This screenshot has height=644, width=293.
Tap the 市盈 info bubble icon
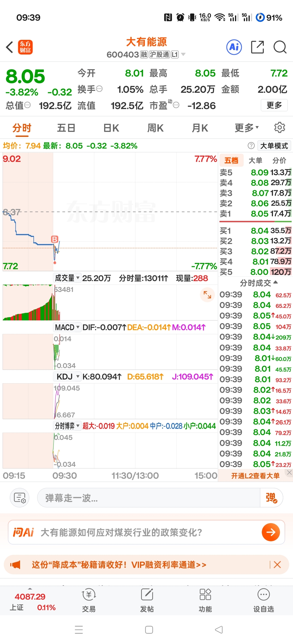(176, 105)
